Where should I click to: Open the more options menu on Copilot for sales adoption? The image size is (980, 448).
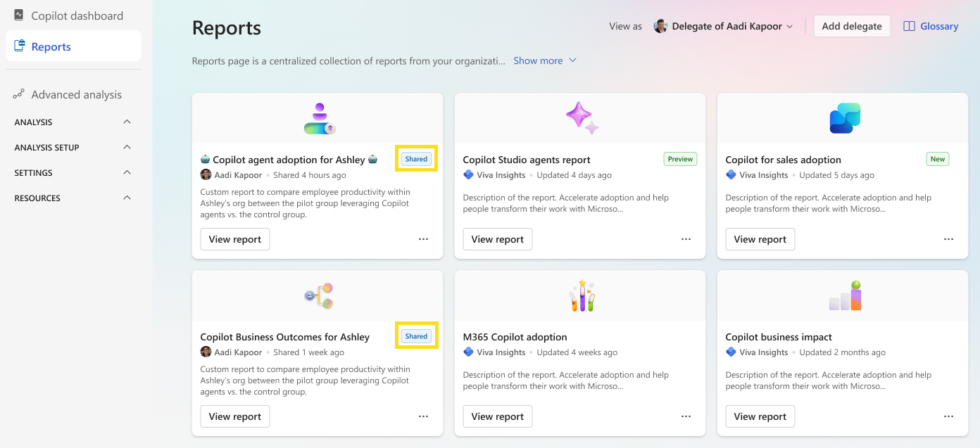(948, 239)
